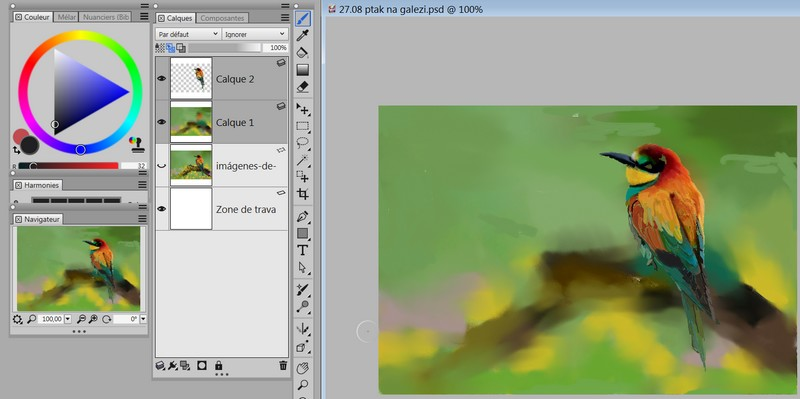800x399 pixels.
Task: Open the dynamic plug-ins icon in Calques panel
Action: [172, 365]
